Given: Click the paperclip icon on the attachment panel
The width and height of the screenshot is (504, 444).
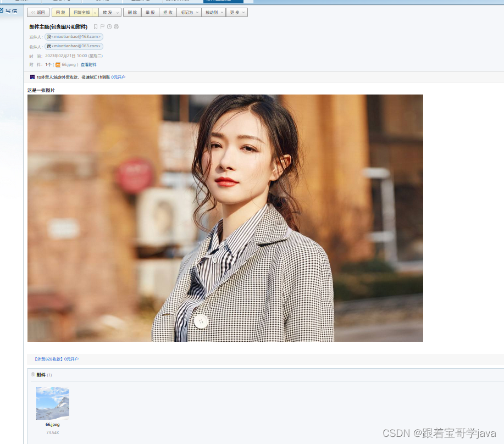Looking at the screenshot, I should (x=33, y=375).
